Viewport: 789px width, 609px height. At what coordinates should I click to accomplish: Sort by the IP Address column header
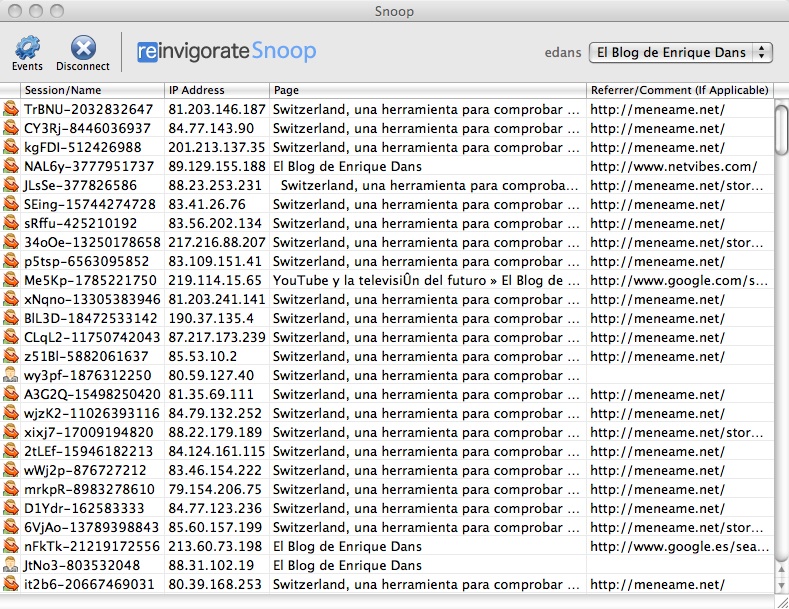[x=216, y=90]
